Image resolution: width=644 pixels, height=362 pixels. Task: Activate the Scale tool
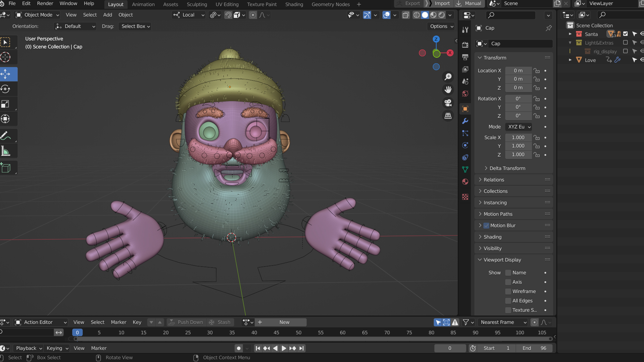click(x=5, y=104)
